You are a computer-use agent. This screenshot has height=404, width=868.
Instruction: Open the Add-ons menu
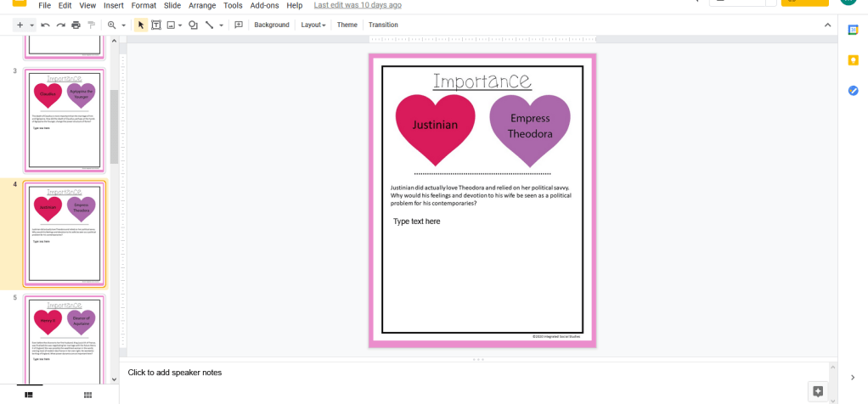(264, 5)
